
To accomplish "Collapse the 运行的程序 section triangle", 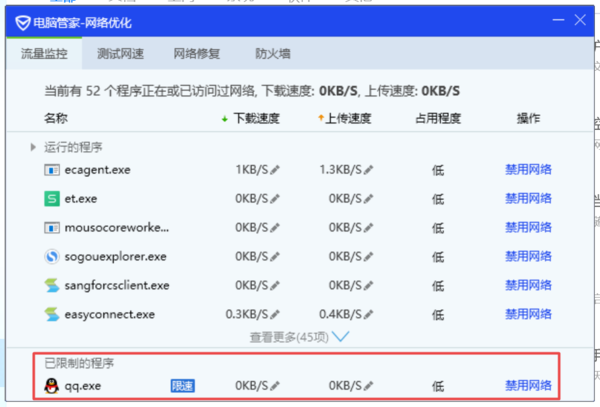I will (x=34, y=147).
